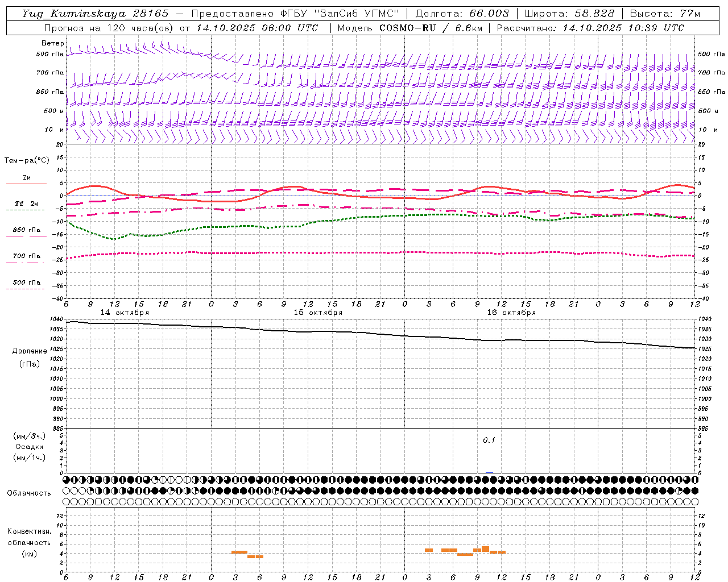Click the (мм/1ч.) precipitation unit label
This screenshot has width=728, height=582.
click(30, 458)
